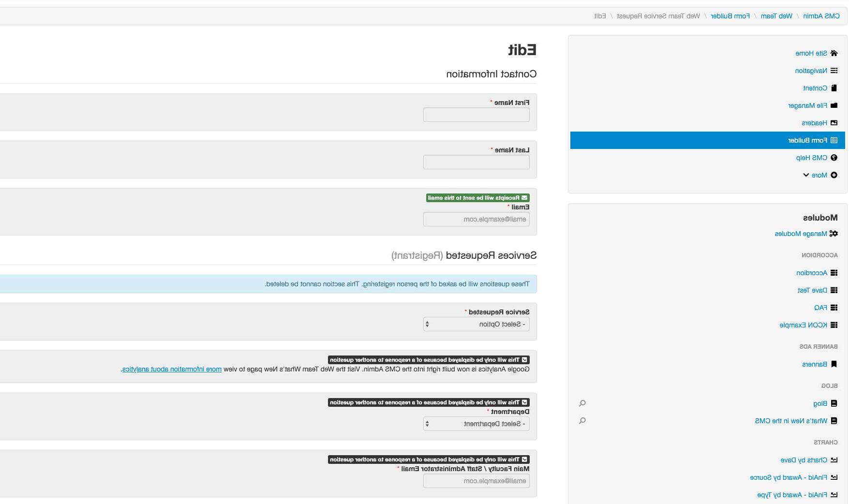Click the CHARTS section label
The image size is (849, 504).
click(826, 442)
